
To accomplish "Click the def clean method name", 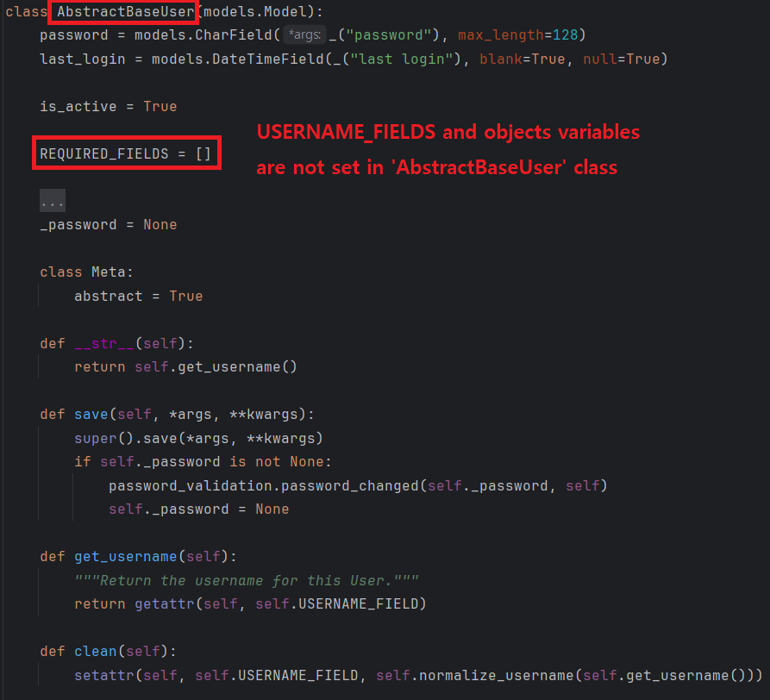I will click(x=95, y=651).
